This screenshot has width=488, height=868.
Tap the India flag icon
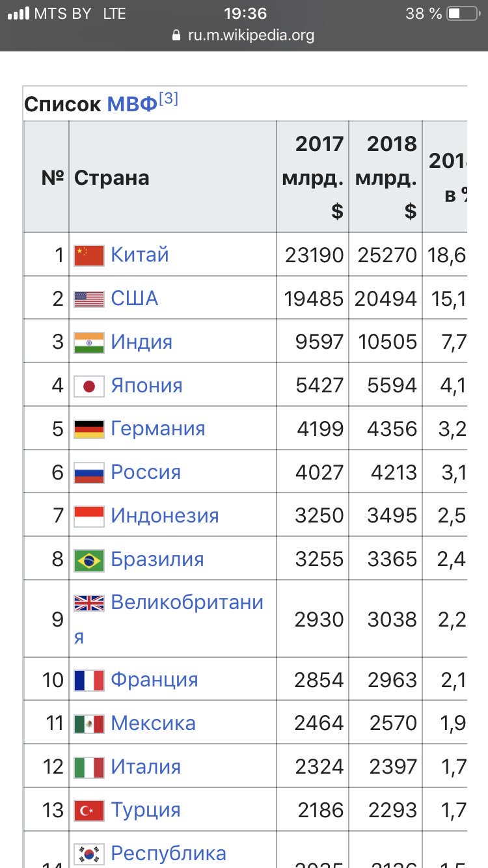click(x=89, y=343)
